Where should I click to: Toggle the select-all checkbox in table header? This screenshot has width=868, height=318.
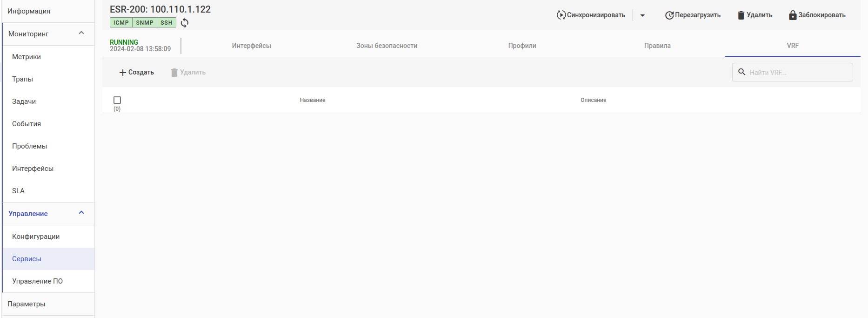[117, 100]
